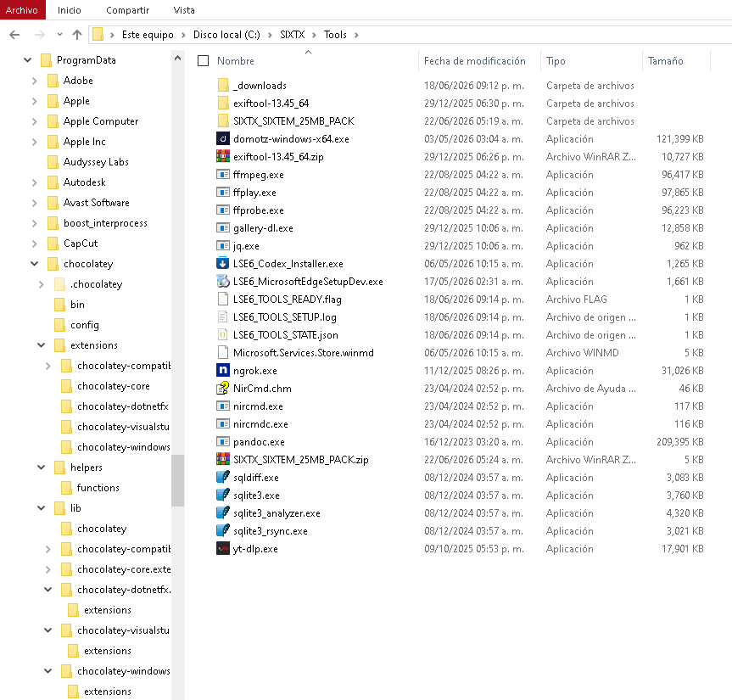Select the Audyssey Labs tree folder

pos(96,162)
